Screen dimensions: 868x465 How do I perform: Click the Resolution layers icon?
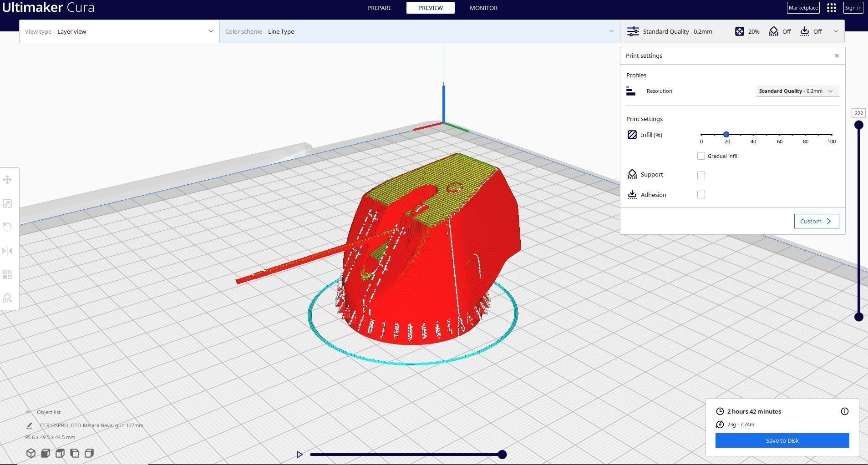click(631, 91)
